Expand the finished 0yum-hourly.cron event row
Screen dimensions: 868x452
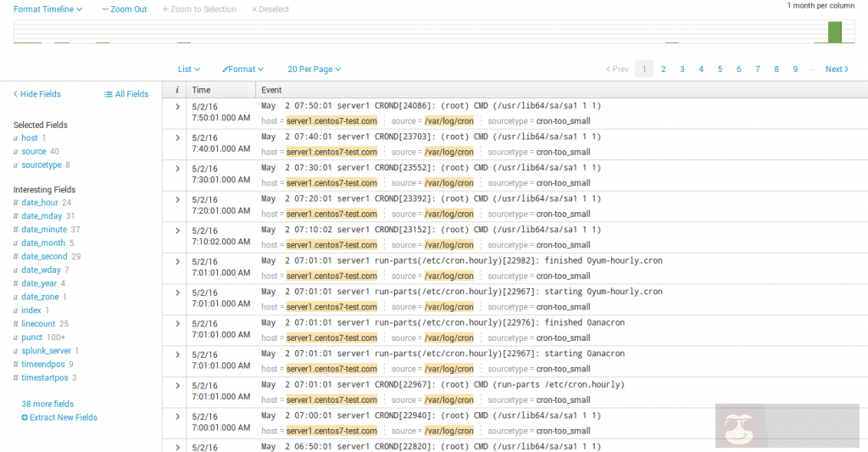pos(177,261)
